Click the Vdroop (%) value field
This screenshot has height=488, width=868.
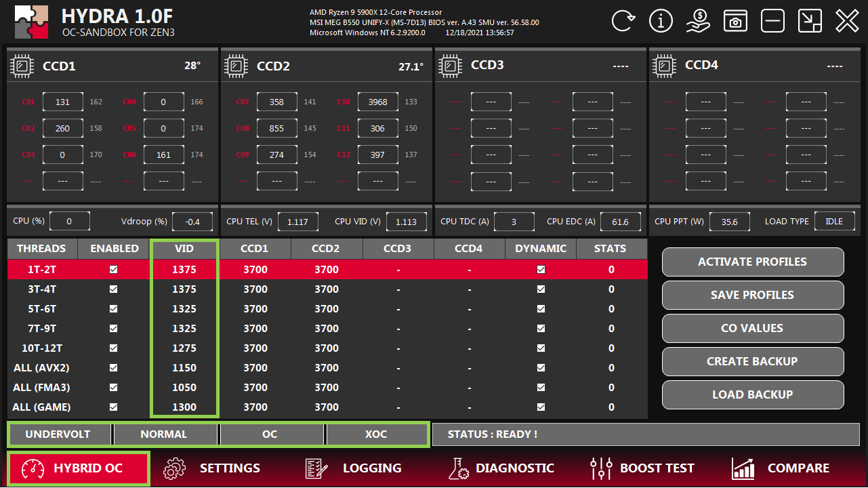tap(192, 222)
